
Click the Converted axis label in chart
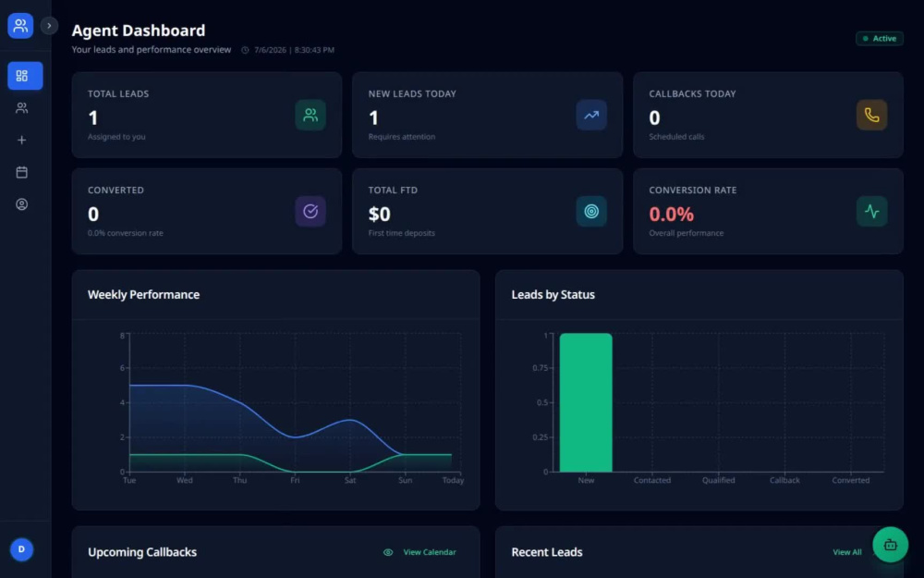[x=850, y=480]
